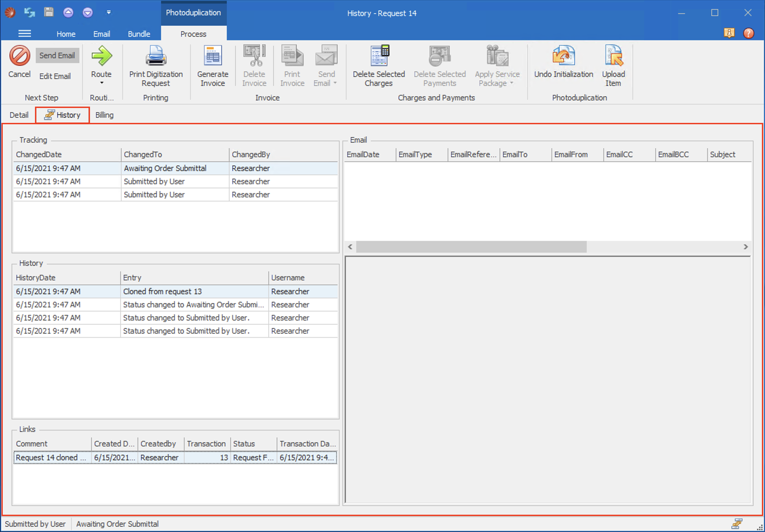
Task: Edit Email before sending
Action: (55, 76)
